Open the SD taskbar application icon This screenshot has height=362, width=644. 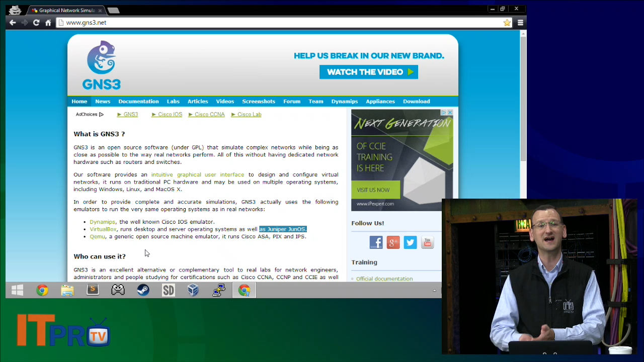pyautogui.click(x=168, y=290)
